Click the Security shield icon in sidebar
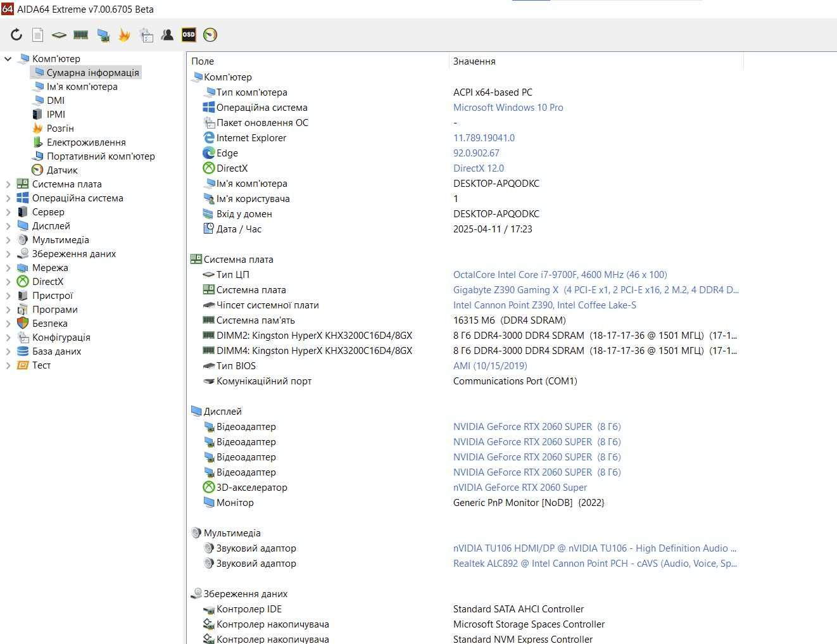Image resolution: width=837 pixels, height=644 pixels. click(23, 323)
